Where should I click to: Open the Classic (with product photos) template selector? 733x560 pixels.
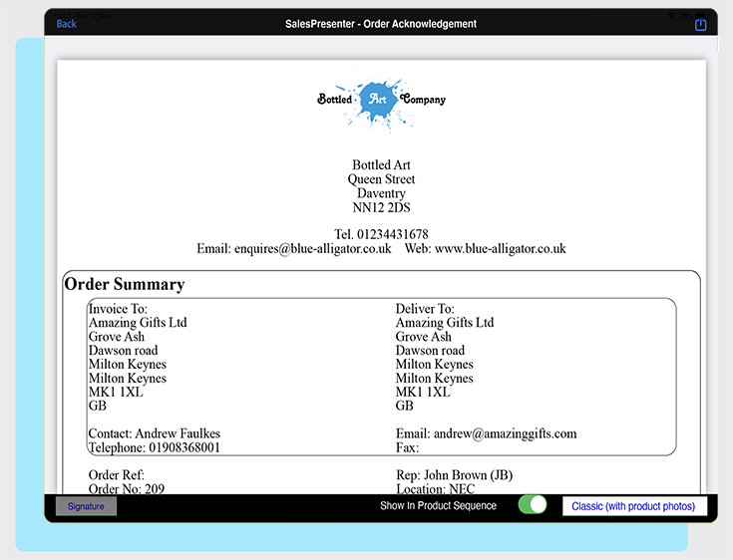tap(634, 506)
